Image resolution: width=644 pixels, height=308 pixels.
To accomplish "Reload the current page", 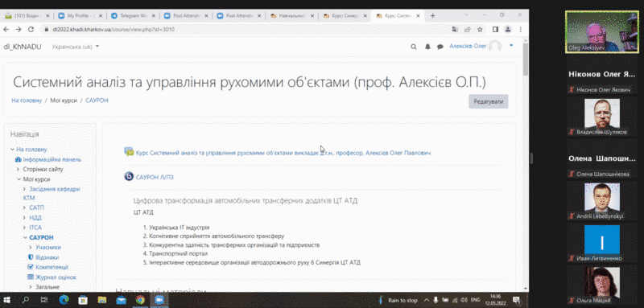I will coord(31,29).
